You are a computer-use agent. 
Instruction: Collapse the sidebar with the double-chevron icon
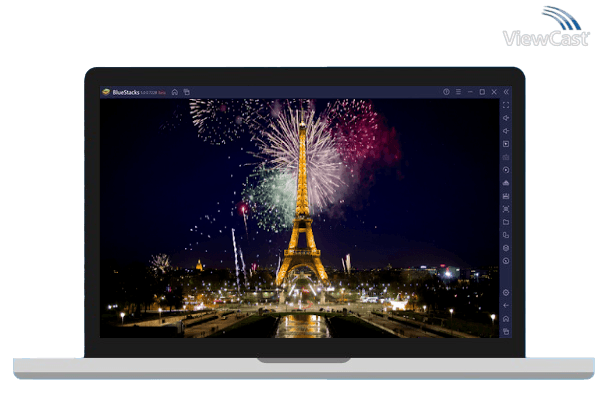click(x=506, y=92)
